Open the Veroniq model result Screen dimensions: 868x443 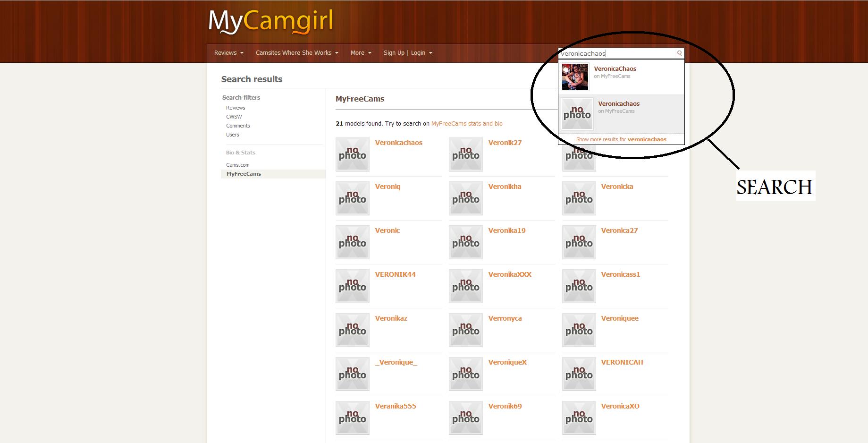pos(388,187)
